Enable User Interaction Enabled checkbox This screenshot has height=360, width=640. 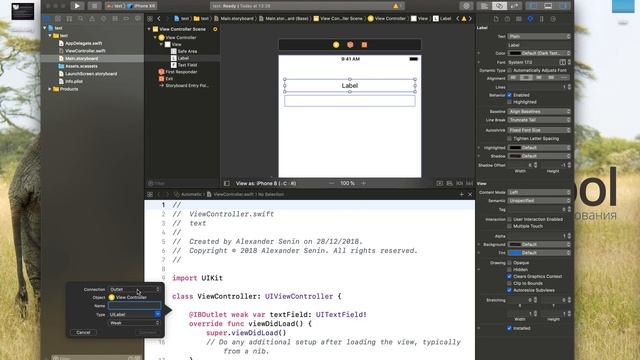click(x=509, y=219)
